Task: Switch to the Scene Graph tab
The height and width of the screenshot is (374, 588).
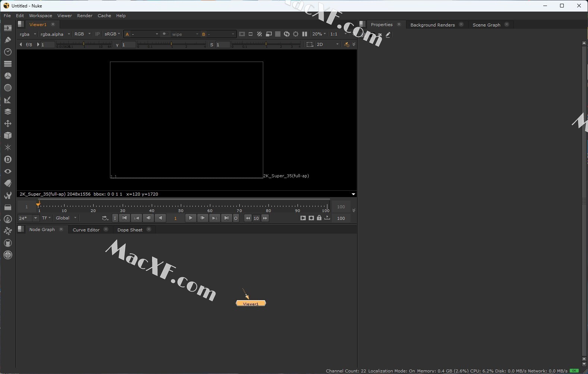Action: [x=486, y=25]
